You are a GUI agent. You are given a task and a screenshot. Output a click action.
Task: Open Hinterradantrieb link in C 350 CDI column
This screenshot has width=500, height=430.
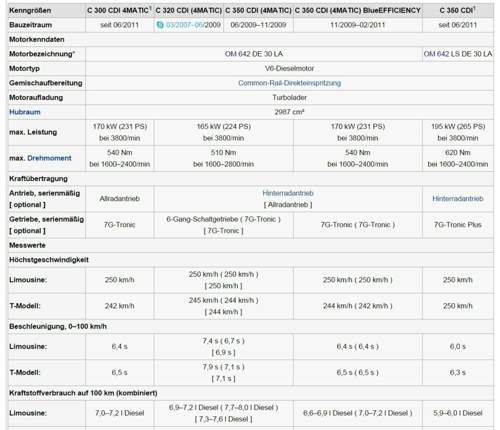click(458, 199)
